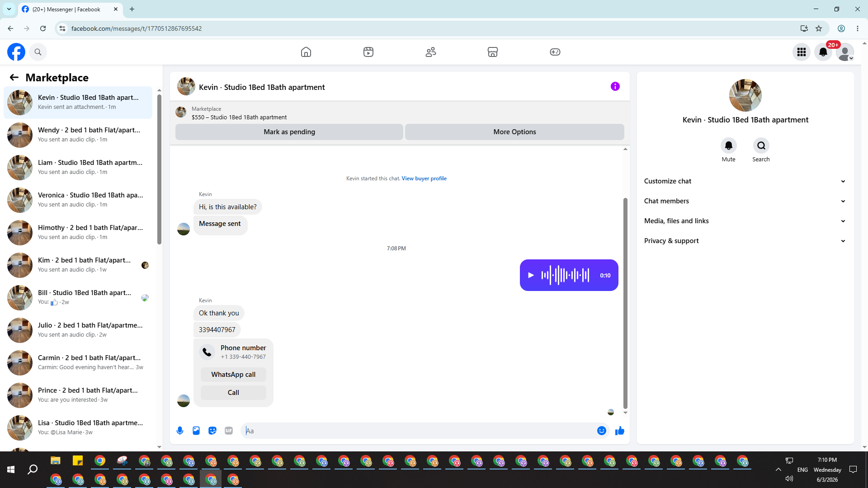
Task: View site information icon in address bar
Action: coord(62,28)
